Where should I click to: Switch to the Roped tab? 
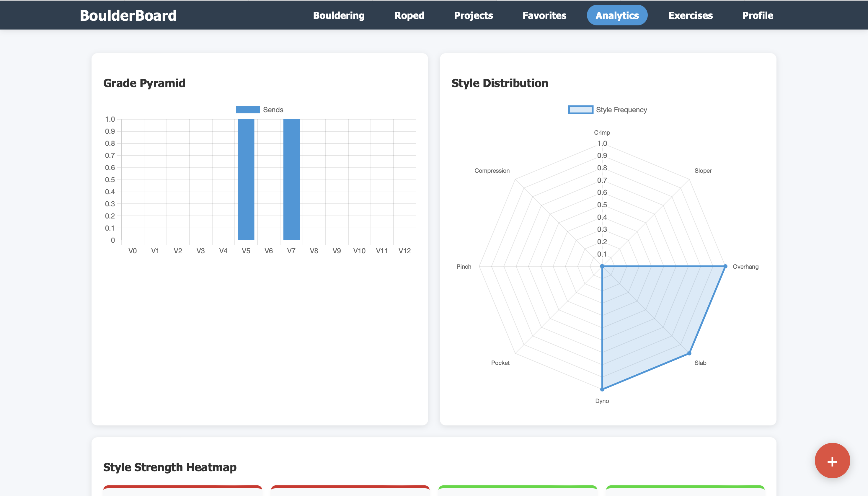[409, 15]
